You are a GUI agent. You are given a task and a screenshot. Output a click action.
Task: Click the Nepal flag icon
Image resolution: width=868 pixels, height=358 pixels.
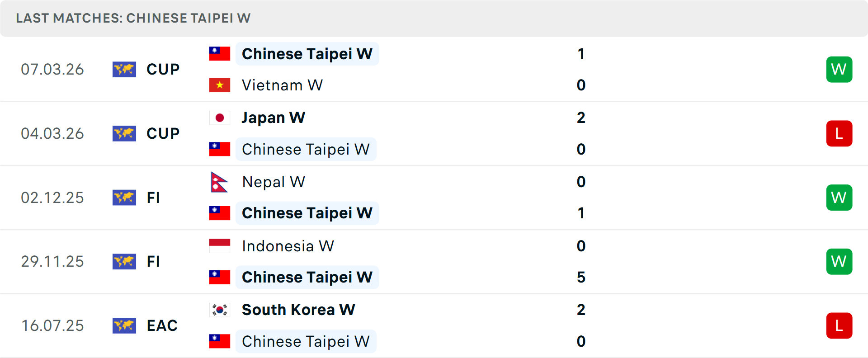(219, 182)
